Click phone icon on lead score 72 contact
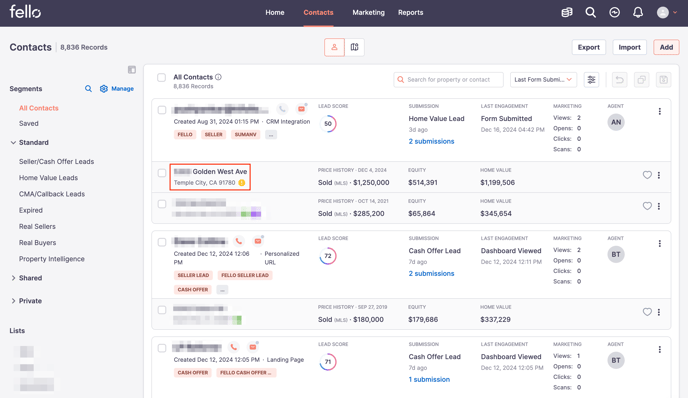Image resolution: width=688 pixels, height=398 pixels. [239, 241]
